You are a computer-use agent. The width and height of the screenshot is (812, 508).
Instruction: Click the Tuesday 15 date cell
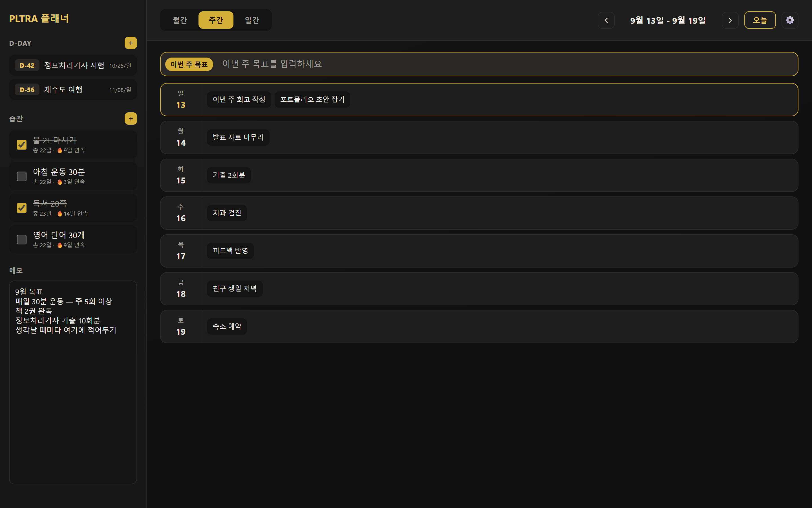tap(181, 175)
